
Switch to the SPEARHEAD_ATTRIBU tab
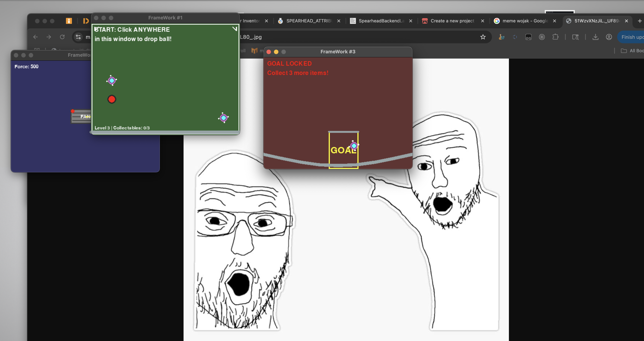pos(309,21)
